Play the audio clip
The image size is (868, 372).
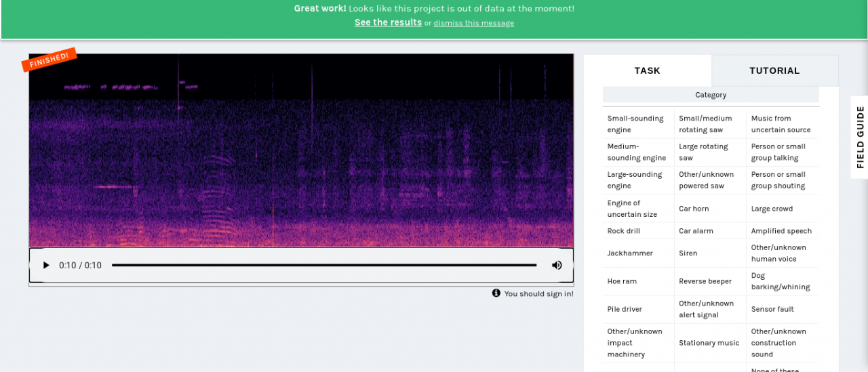46,265
